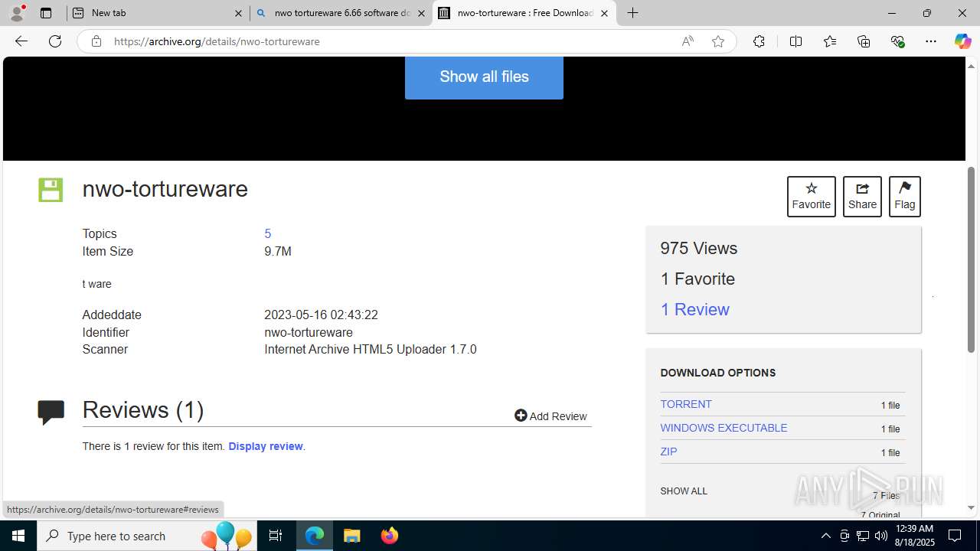This screenshot has height=551, width=980.
Task: Open the browser profile icon
Action: (17, 13)
